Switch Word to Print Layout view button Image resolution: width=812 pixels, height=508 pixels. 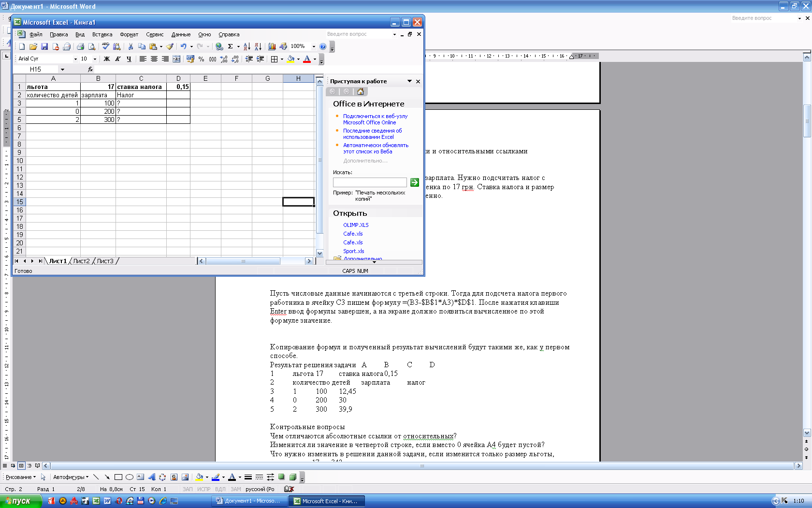[x=21, y=465]
